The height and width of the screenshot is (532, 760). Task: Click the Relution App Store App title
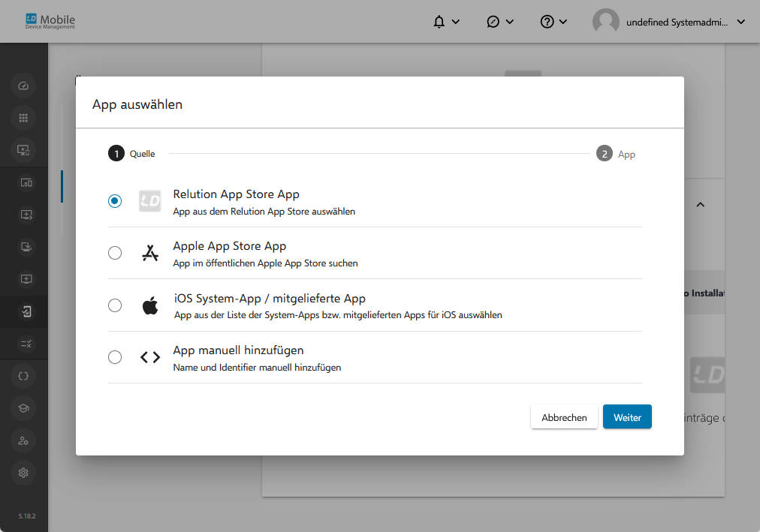pos(236,194)
